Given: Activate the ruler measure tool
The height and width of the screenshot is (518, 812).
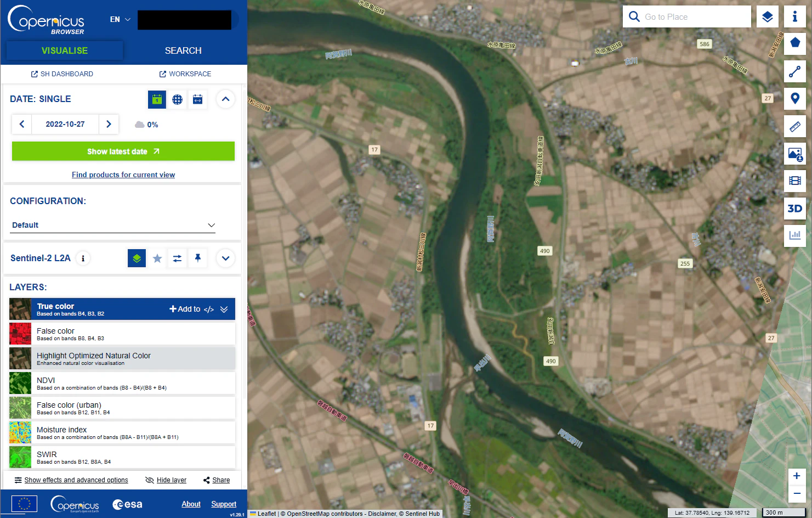Looking at the screenshot, I should point(794,126).
